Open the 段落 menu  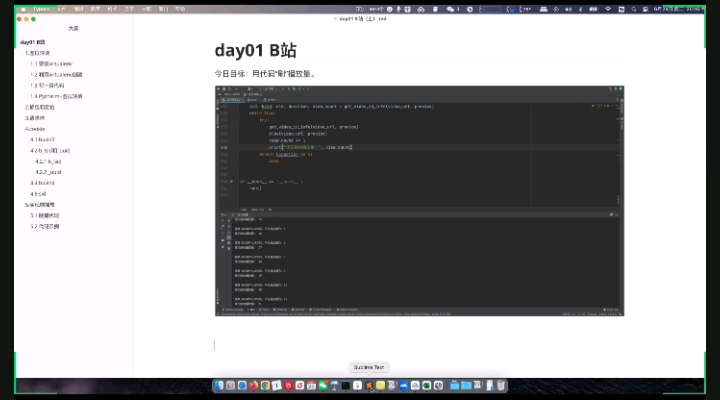[95, 9]
